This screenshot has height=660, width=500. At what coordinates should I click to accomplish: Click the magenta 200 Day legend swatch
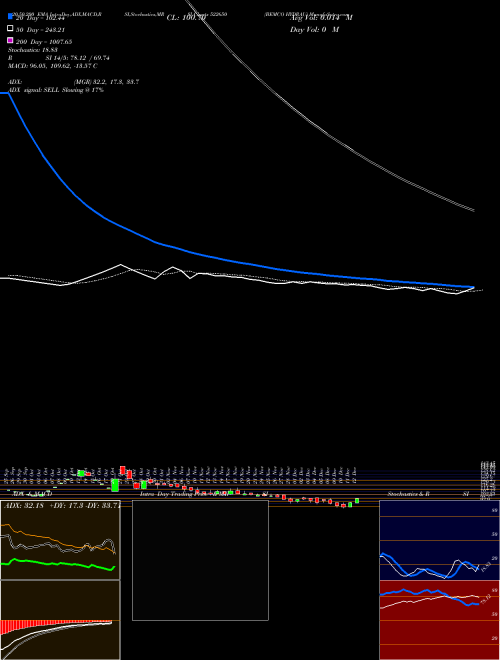[x=10, y=40]
